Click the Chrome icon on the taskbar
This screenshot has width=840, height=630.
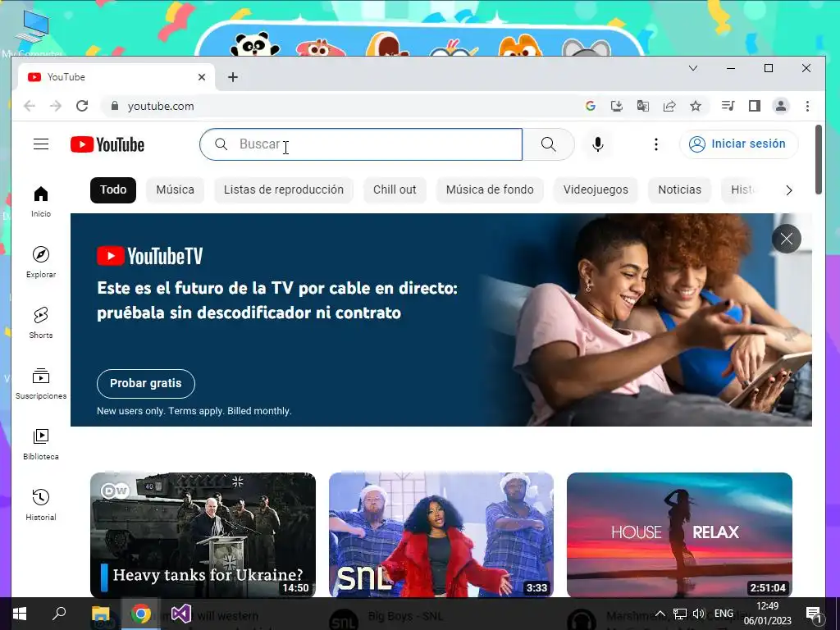coord(141,614)
